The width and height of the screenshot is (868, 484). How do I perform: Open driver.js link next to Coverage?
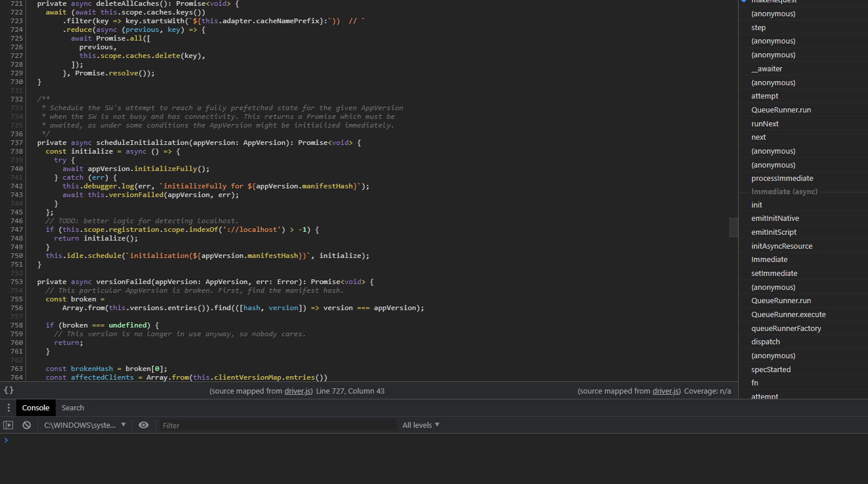tap(666, 391)
